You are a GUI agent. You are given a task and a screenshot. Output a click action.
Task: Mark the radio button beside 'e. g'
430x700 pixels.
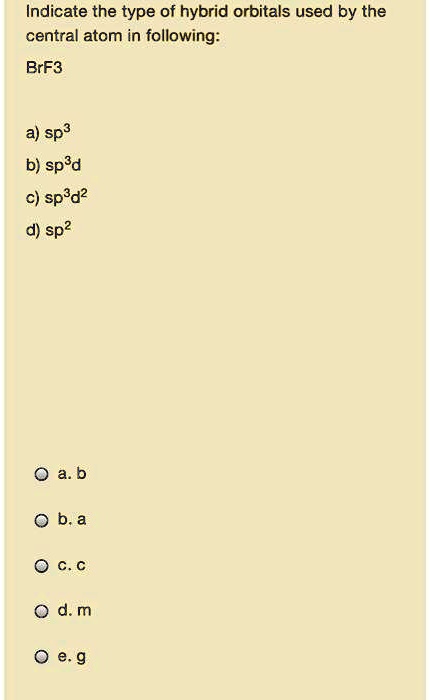click(41, 657)
